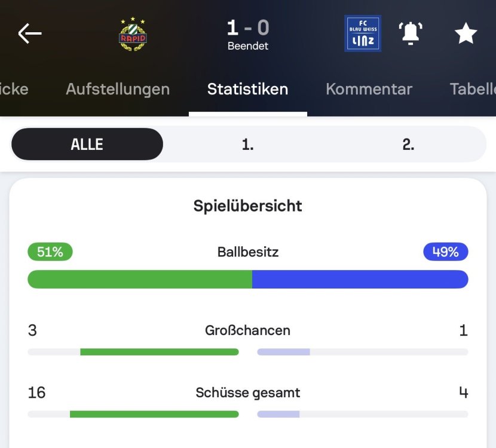Select the Statistiken tab

pyautogui.click(x=247, y=89)
